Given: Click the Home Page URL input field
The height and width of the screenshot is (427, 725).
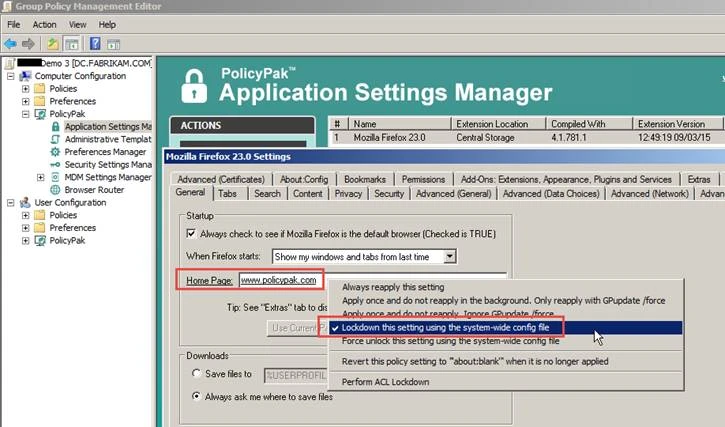Looking at the screenshot, I should pos(283,281).
